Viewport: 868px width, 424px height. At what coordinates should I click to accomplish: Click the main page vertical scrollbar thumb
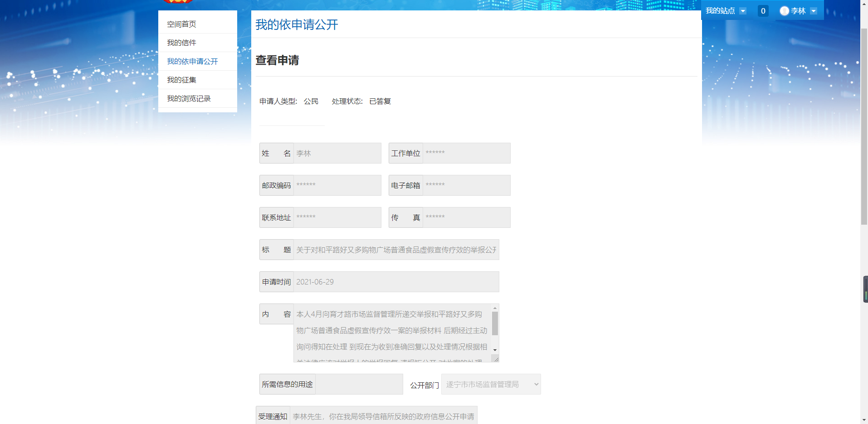pos(864,127)
